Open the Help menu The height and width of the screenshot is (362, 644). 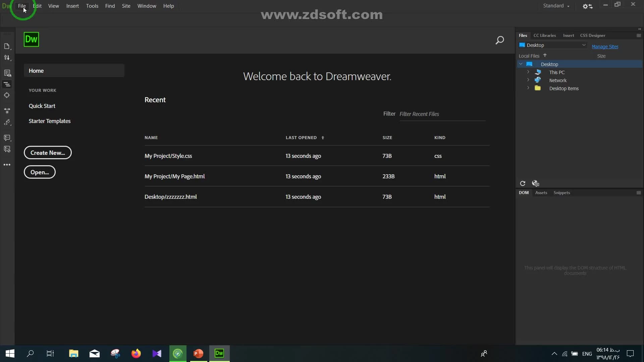pyautogui.click(x=169, y=6)
